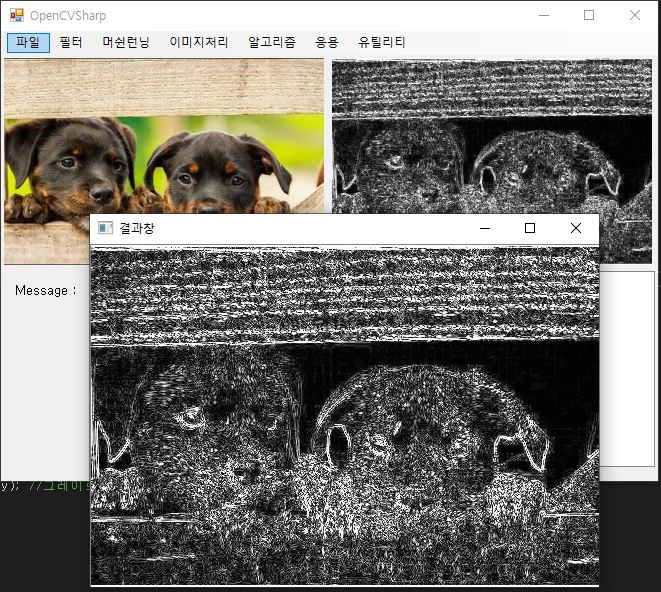
Task: Open the 필터 menu
Action: click(x=71, y=43)
